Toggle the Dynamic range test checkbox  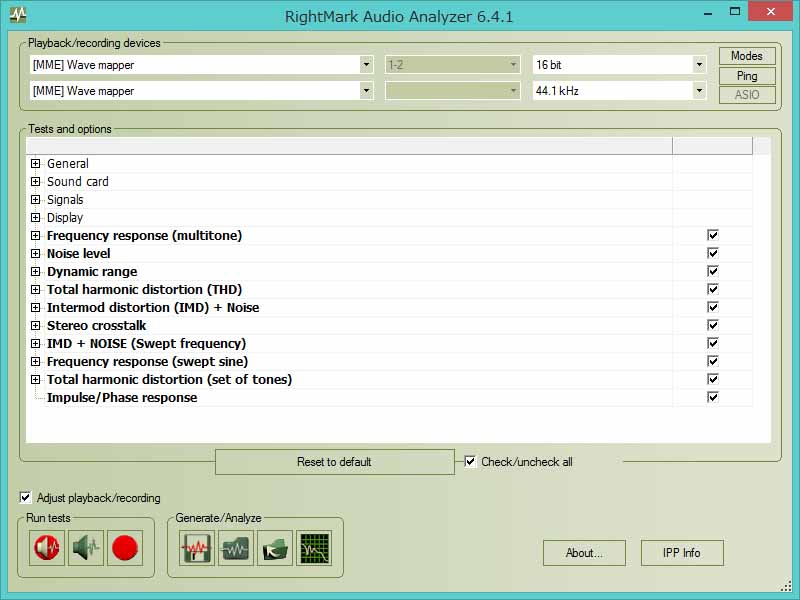(x=713, y=271)
